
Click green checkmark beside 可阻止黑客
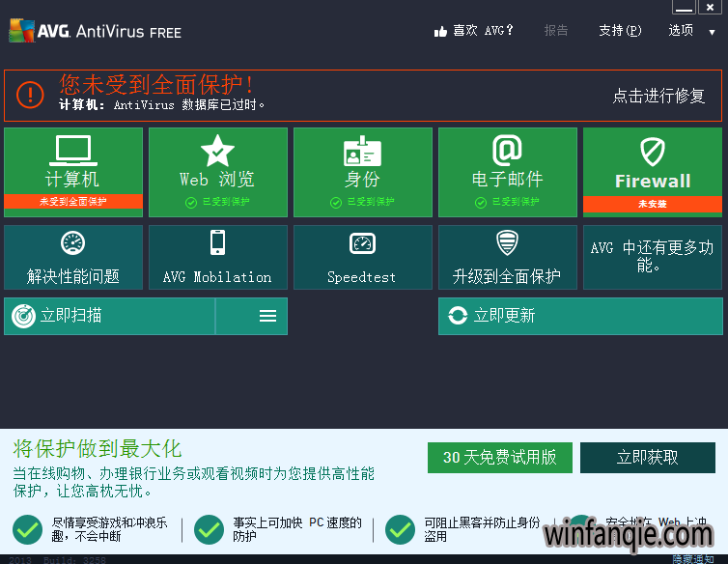pos(401,529)
